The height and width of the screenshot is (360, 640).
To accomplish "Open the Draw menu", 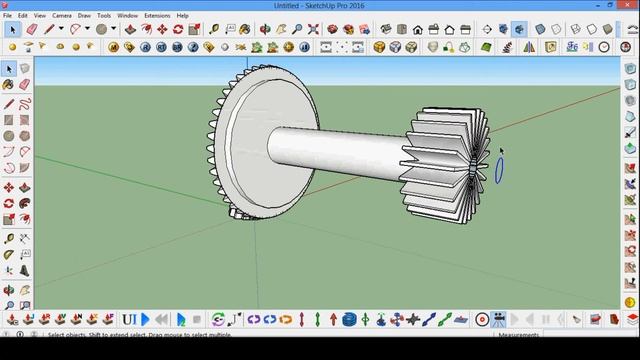I will pos(84,16).
